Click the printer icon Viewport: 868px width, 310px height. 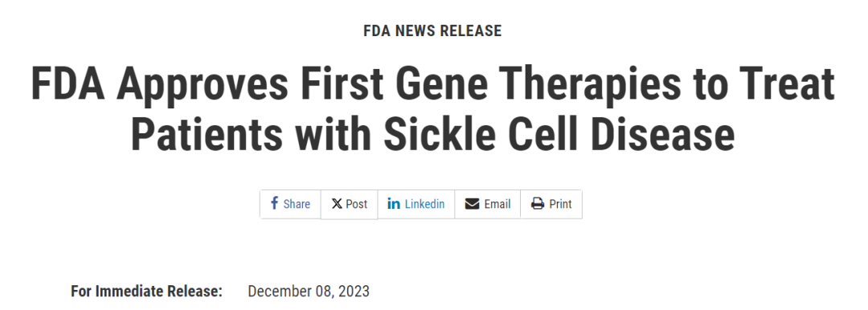click(x=538, y=204)
